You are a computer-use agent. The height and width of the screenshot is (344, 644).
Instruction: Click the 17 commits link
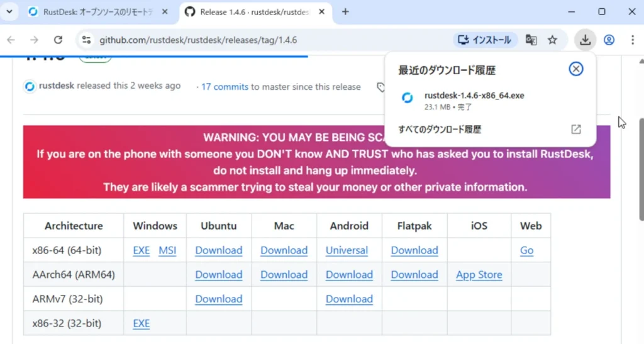(225, 87)
